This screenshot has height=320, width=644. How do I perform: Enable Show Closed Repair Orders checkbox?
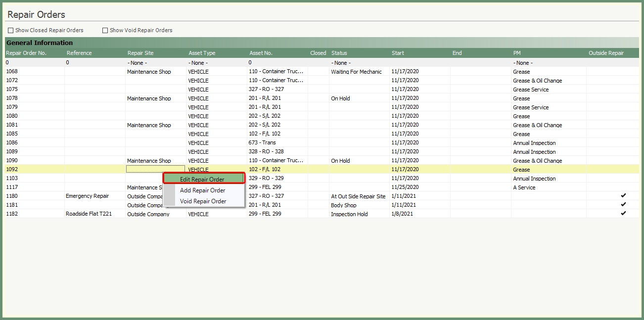point(11,31)
